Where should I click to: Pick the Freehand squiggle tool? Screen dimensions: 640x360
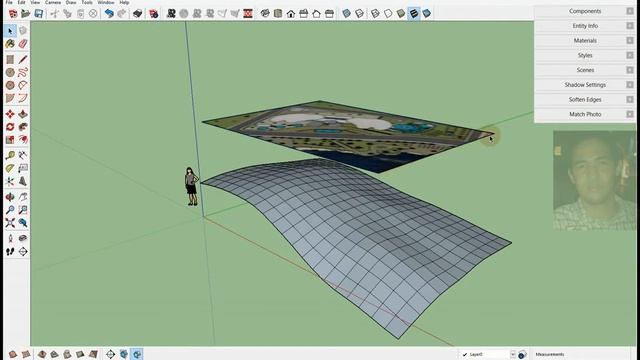pyautogui.click(x=23, y=73)
